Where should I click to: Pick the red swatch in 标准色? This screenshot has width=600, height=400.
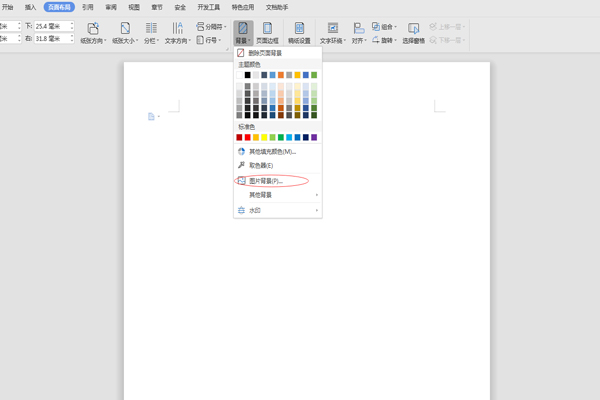(x=248, y=137)
